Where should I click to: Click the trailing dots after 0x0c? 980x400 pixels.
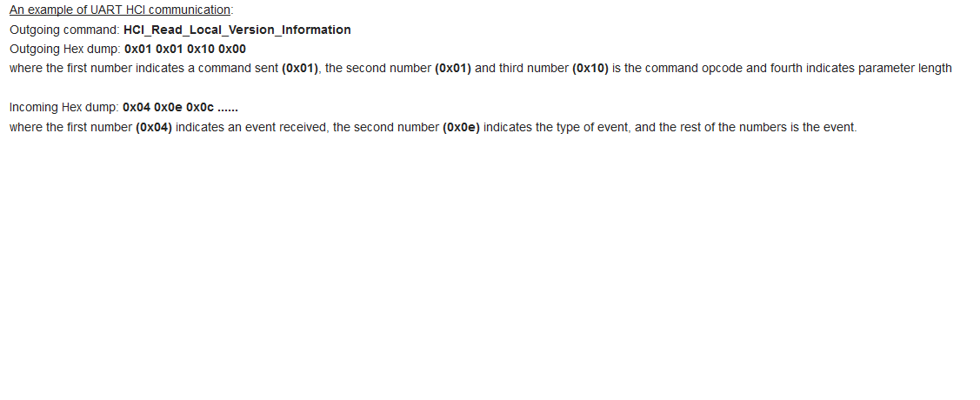click(228, 108)
